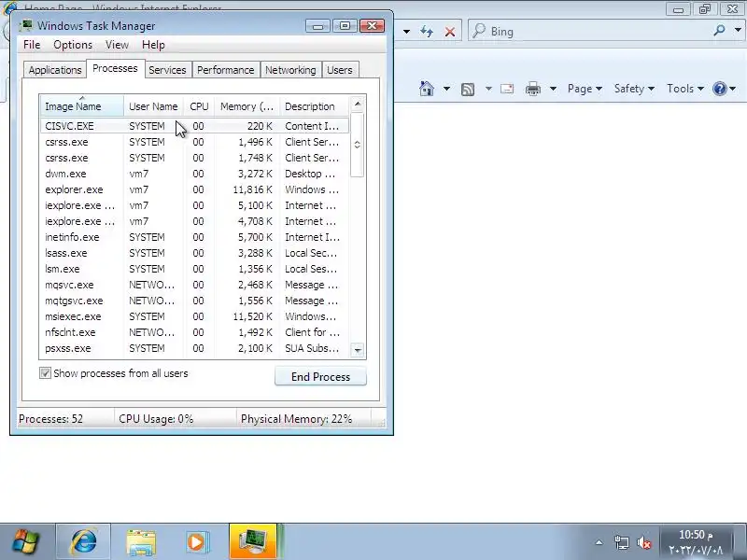This screenshot has height=560, width=747.
Task: Sort by CPU column header
Action: pyautogui.click(x=199, y=106)
